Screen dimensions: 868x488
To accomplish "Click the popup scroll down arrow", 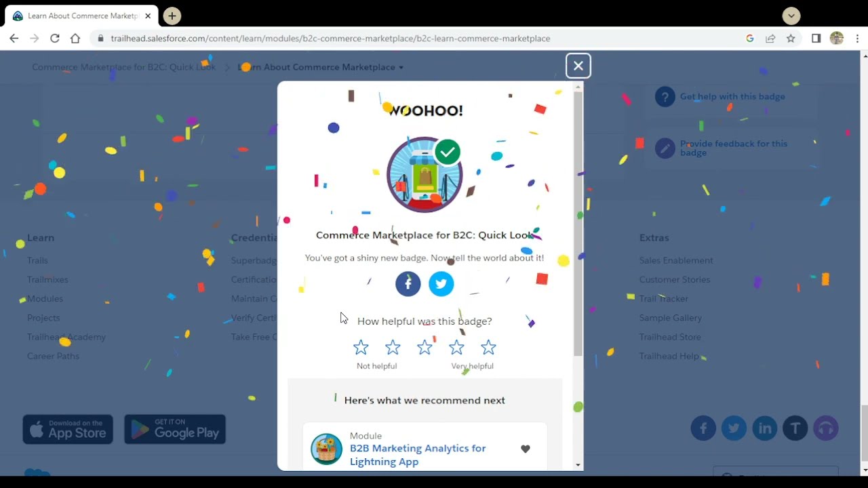I will click(578, 465).
